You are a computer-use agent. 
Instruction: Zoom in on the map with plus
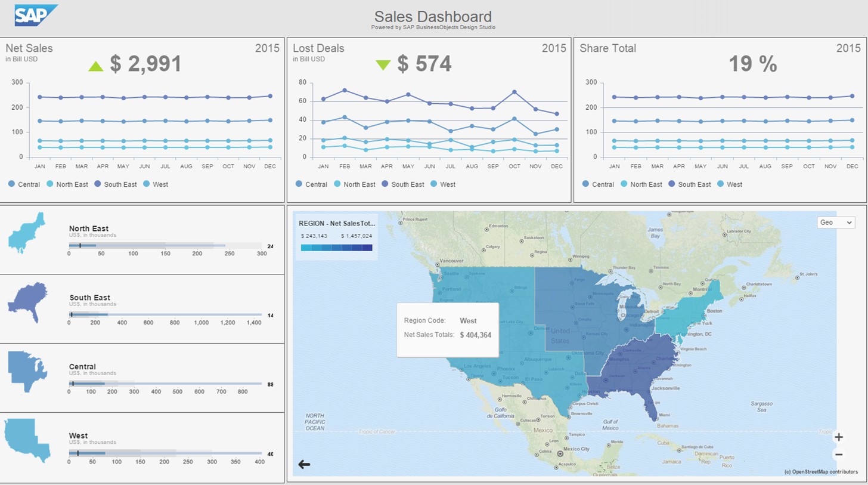pyautogui.click(x=839, y=437)
